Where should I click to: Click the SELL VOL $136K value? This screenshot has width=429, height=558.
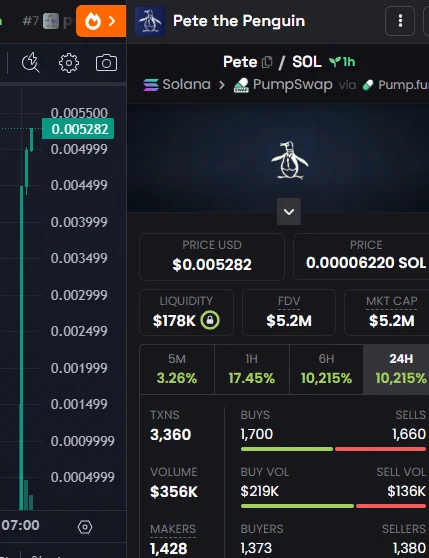pyautogui.click(x=406, y=491)
